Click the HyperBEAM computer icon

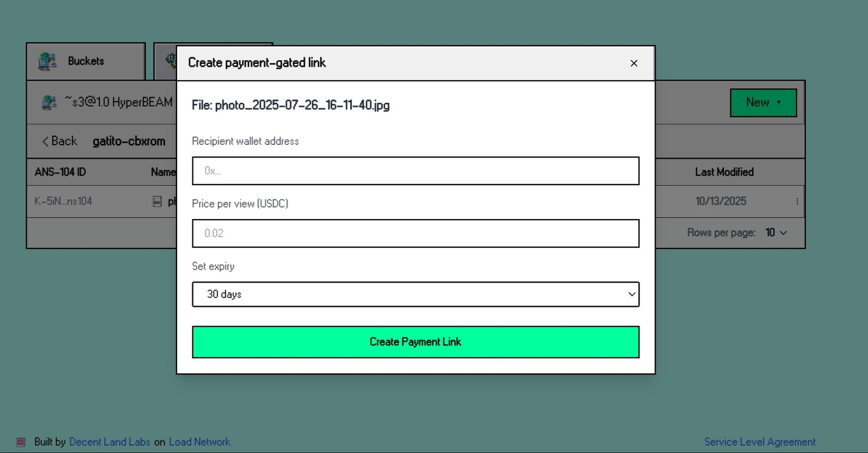click(49, 102)
